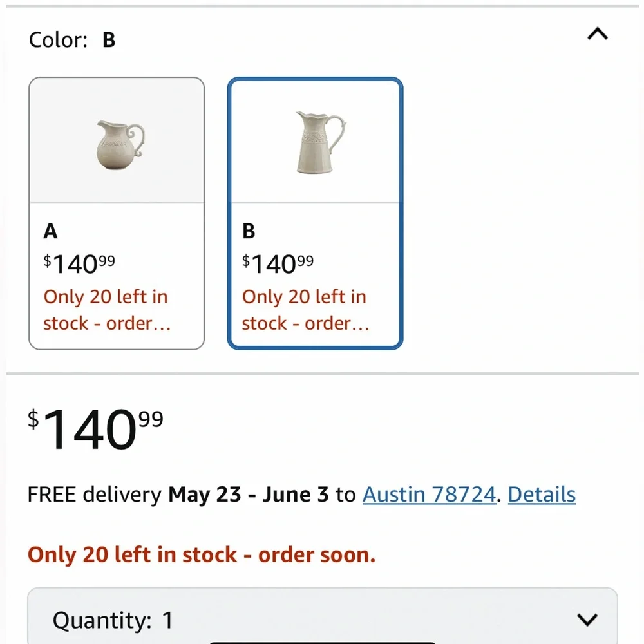Image resolution: width=644 pixels, height=644 pixels.
Task: Click the 'Quantity: 1' label text
Action: (113, 620)
